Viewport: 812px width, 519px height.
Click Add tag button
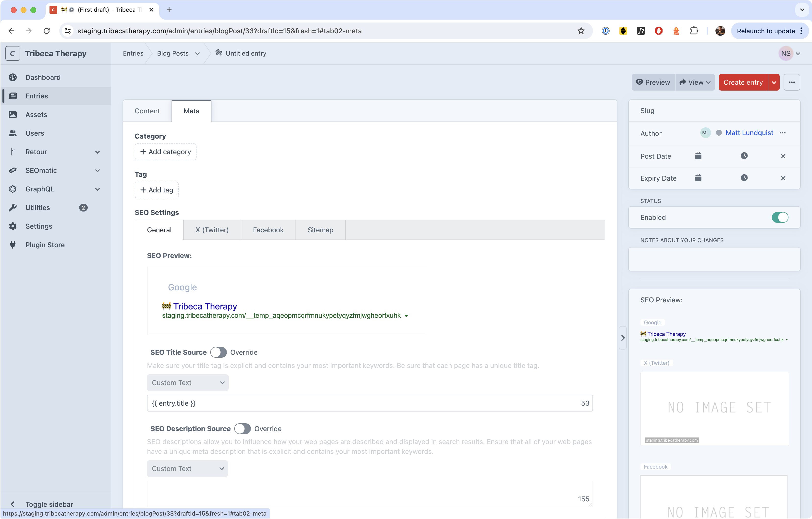click(157, 190)
